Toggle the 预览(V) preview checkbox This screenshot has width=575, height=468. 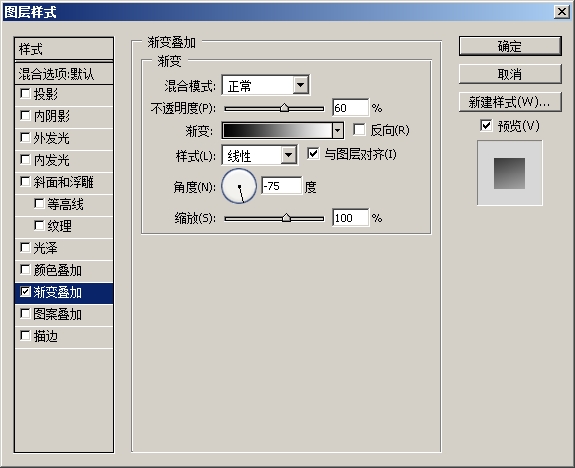[486, 126]
